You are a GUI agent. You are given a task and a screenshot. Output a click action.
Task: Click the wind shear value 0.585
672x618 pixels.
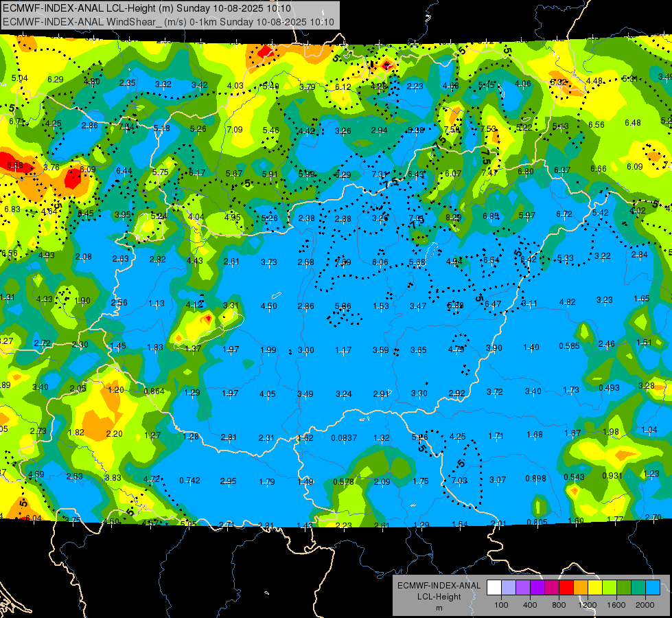pos(570,345)
